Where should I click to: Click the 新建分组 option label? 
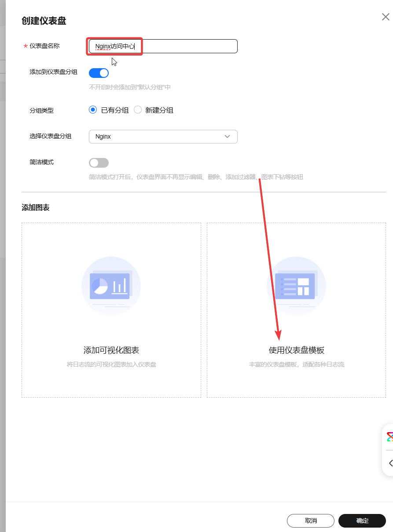159,110
